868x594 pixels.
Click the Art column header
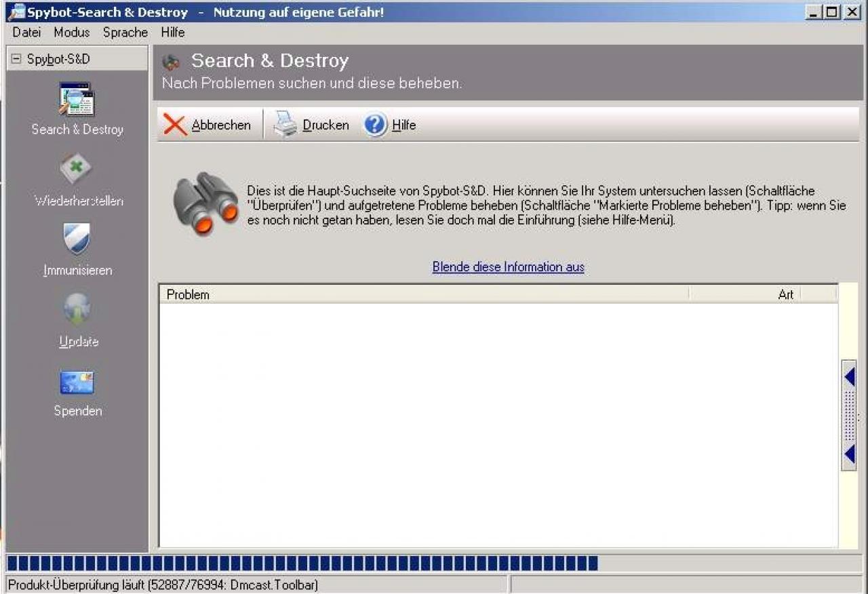[x=745, y=294]
